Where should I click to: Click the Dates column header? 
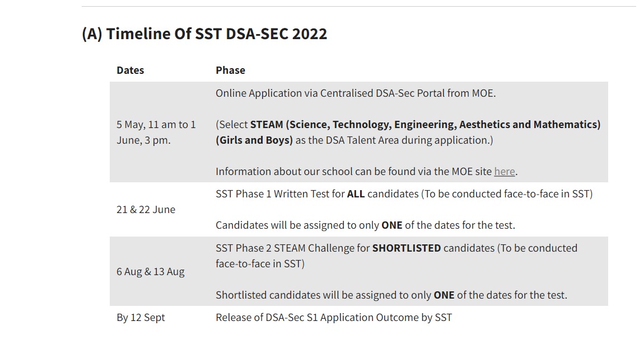click(x=130, y=70)
